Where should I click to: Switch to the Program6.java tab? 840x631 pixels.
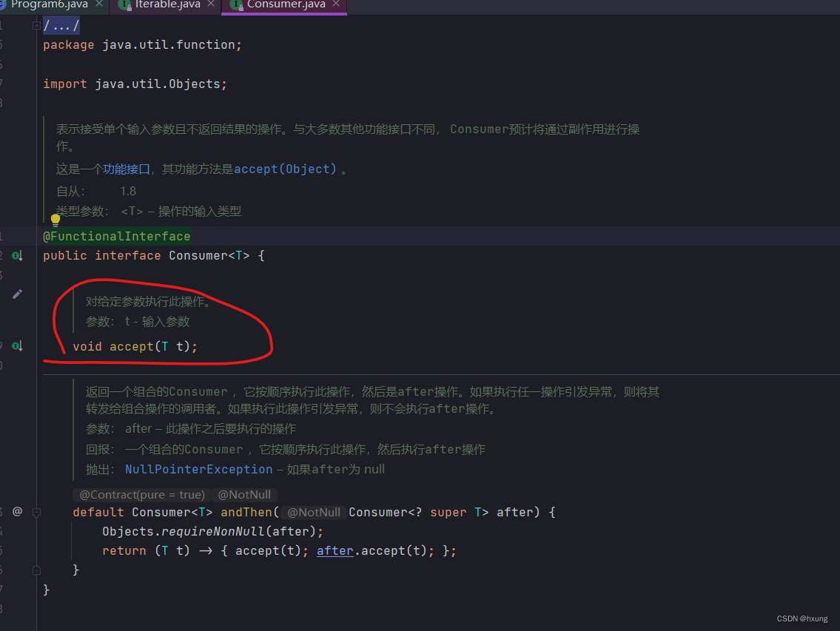48,4
